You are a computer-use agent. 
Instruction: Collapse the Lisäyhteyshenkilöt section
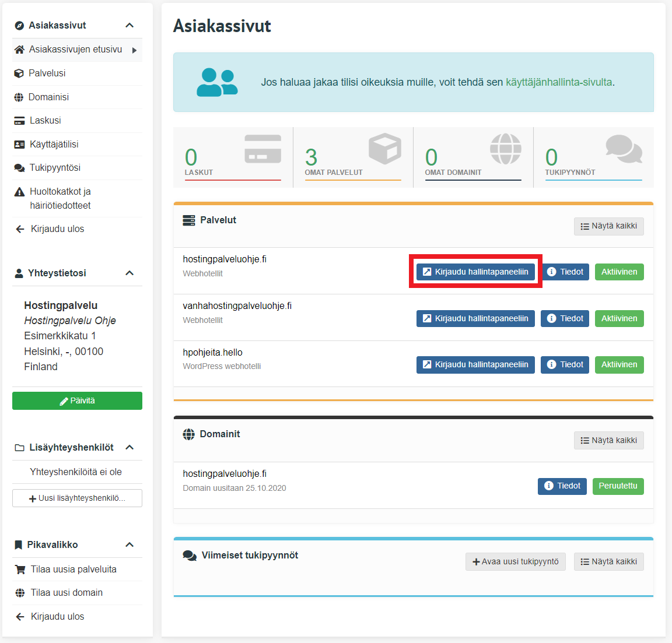click(129, 448)
